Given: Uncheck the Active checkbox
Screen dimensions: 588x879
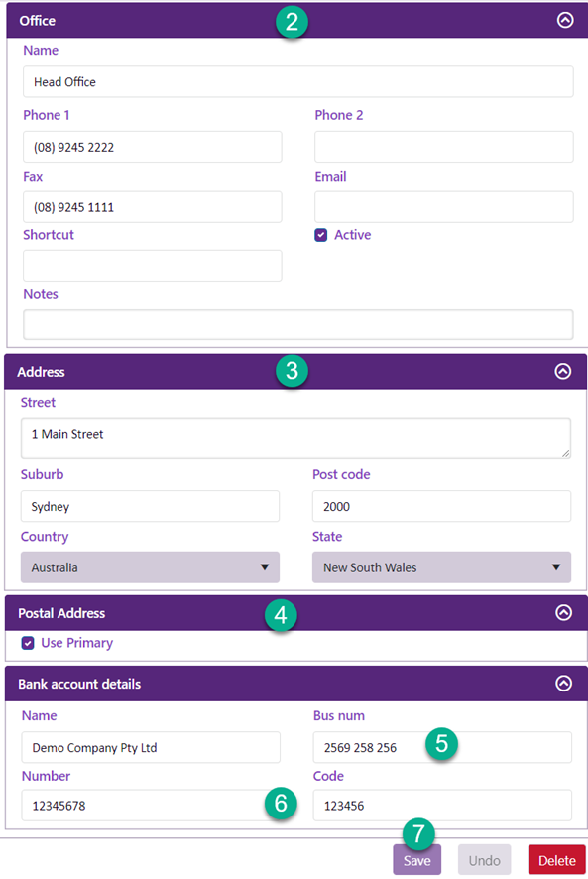Looking at the screenshot, I should 320,235.
